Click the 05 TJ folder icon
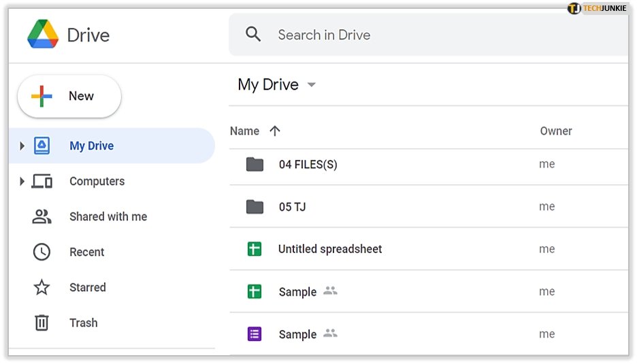 (x=255, y=207)
